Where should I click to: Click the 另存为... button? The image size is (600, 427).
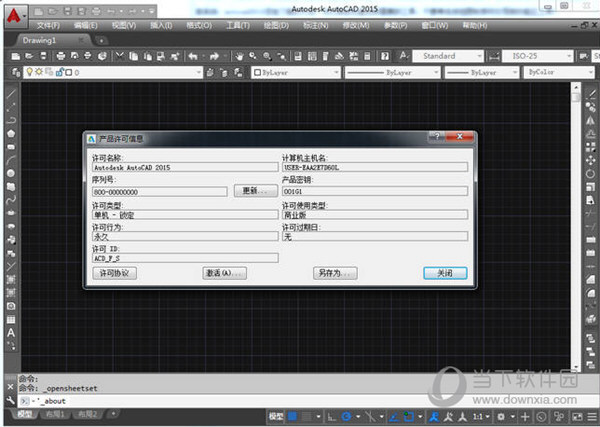[x=335, y=273]
